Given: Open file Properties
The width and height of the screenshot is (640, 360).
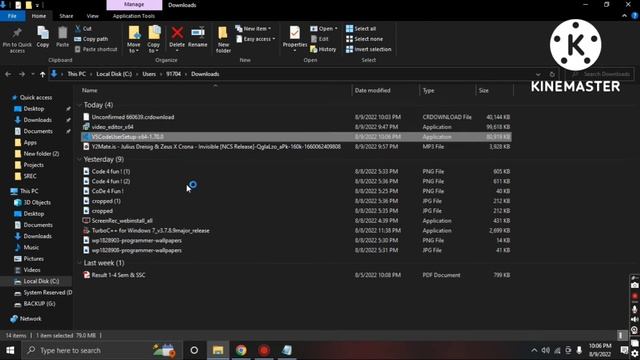Looking at the screenshot, I should tap(294, 39).
